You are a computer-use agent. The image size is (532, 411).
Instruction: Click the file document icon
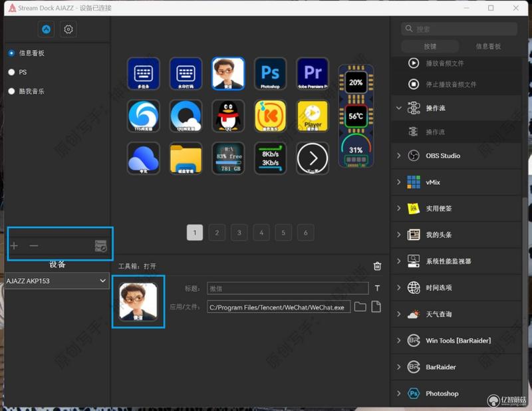(376, 307)
